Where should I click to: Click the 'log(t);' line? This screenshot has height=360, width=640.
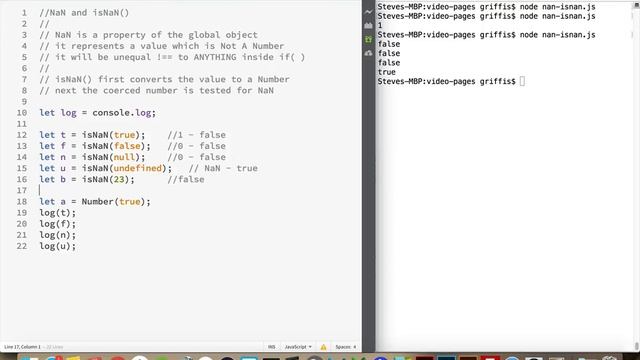pyautogui.click(x=58, y=213)
